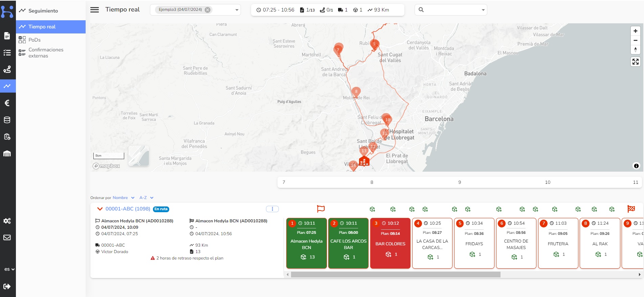
Task: Click timeline hour 8 marker
Action: coord(372,182)
